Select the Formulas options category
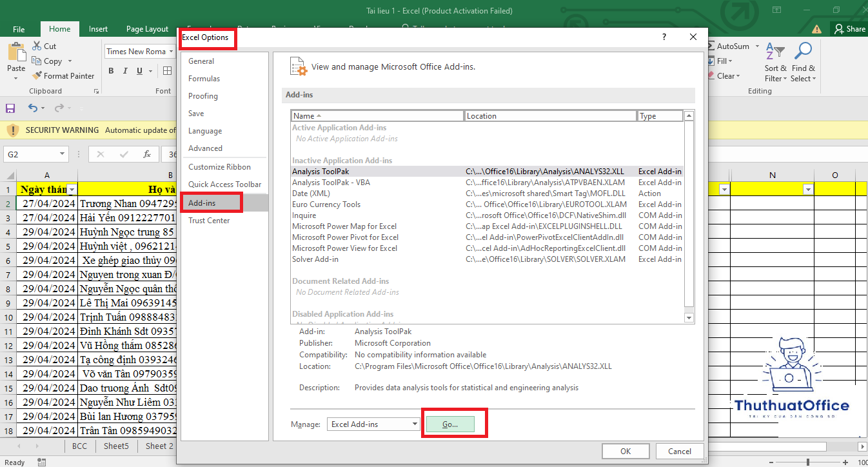The height and width of the screenshot is (467, 868). (225, 79)
